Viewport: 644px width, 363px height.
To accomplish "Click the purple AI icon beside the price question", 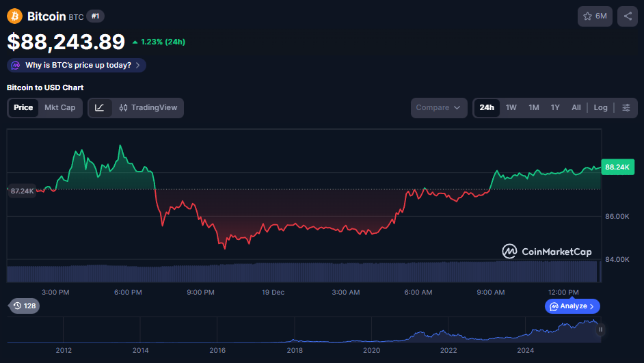I will 16,66.
